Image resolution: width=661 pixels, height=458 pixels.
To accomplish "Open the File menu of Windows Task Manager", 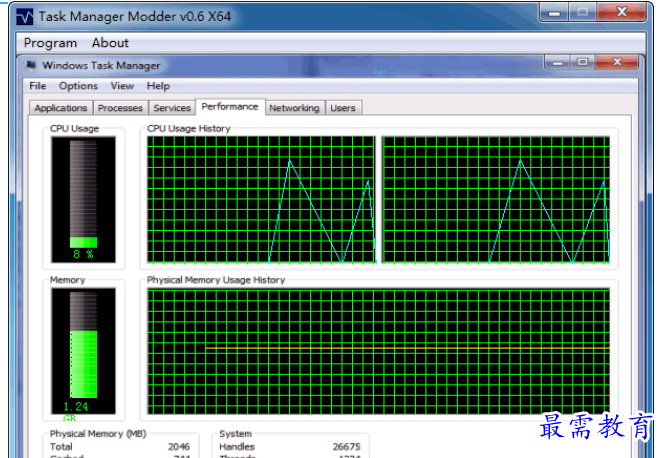I will (x=38, y=86).
